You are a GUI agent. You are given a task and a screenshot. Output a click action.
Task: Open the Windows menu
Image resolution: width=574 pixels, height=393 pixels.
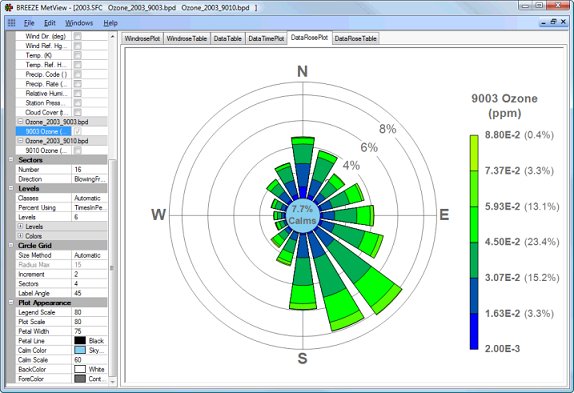[x=79, y=23]
